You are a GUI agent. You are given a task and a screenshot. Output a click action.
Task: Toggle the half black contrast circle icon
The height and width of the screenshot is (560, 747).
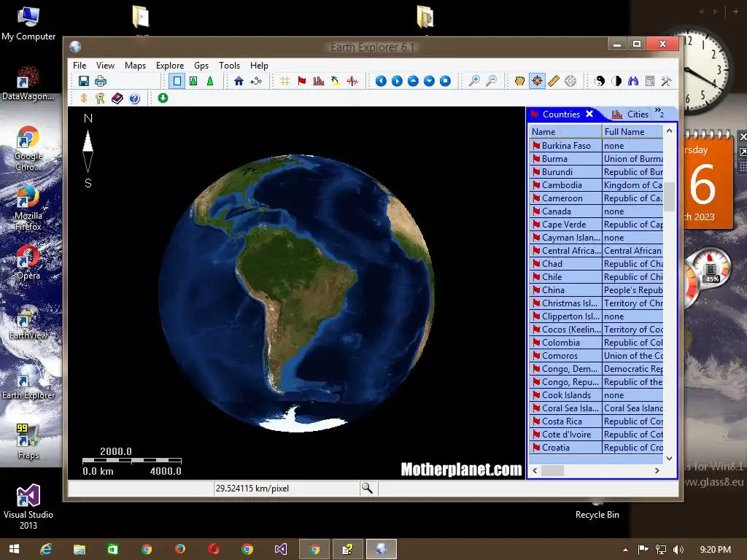click(616, 81)
